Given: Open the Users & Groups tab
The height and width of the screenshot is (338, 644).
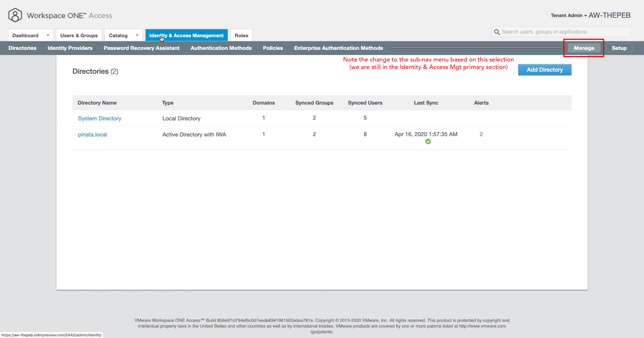Looking at the screenshot, I should (x=79, y=35).
